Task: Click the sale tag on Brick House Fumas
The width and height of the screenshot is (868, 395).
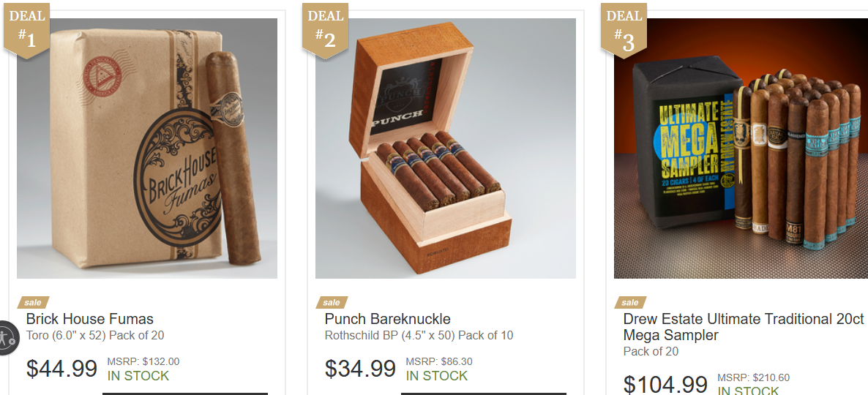Action: click(33, 303)
